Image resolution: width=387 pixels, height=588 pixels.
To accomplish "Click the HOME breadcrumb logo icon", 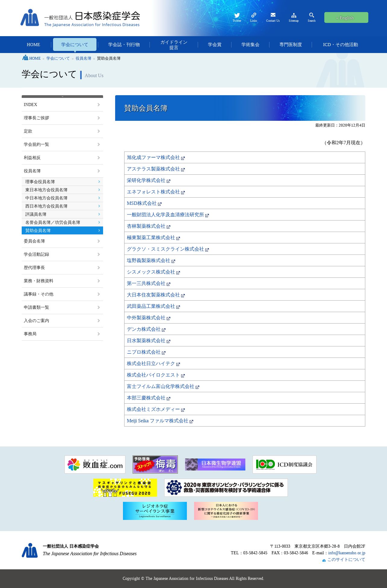I will [x=25, y=58].
